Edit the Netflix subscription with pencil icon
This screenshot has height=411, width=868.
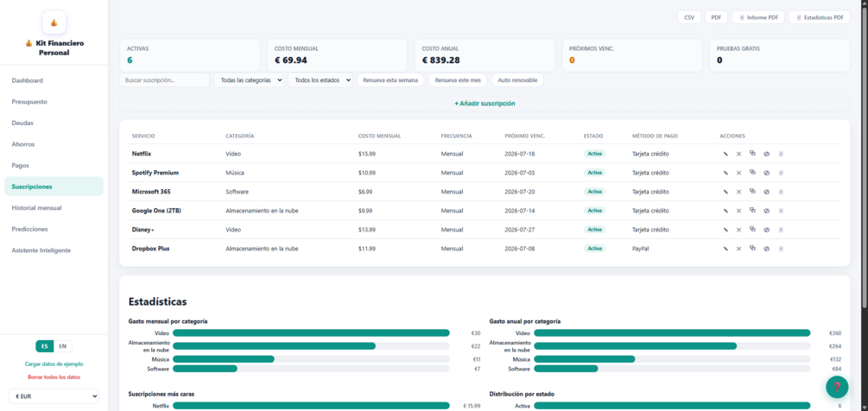725,154
